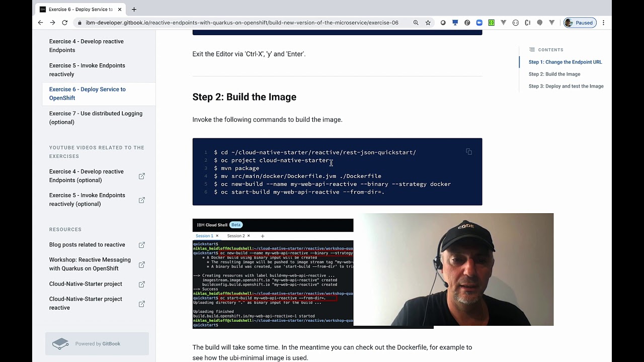Viewport: 644px width, 362px height.
Task: Copy the code block with copy icon
Action: [469, 151]
